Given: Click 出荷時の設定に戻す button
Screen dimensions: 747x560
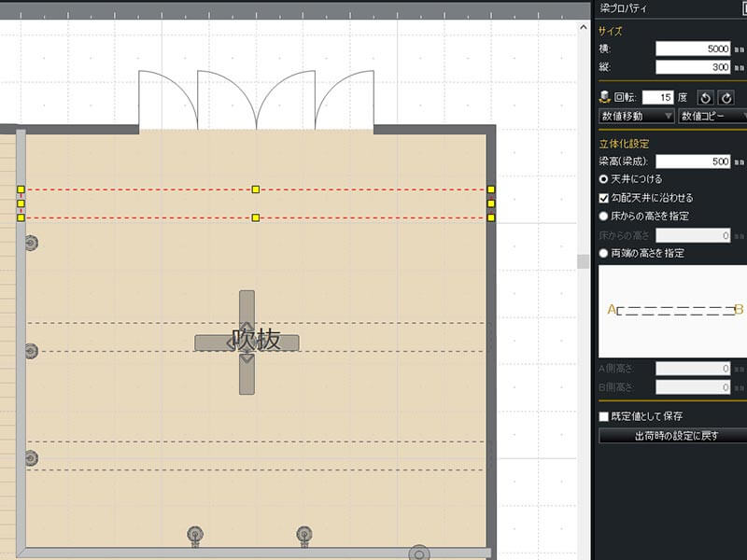Looking at the screenshot, I should (671, 435).
